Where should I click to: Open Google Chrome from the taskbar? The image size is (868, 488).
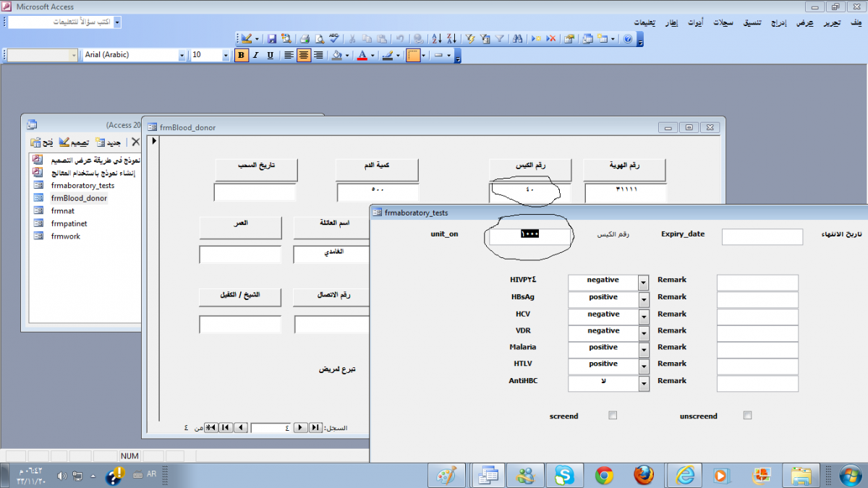point(604,475)
